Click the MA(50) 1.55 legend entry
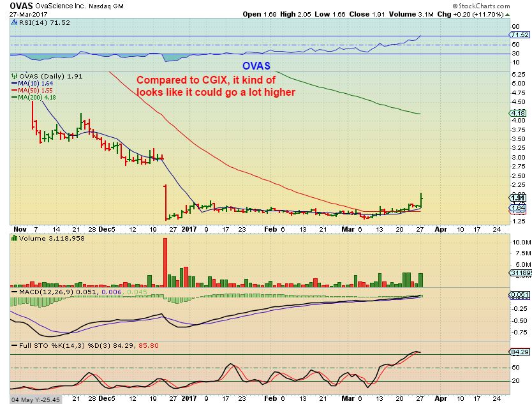 (x=33, y=90)
